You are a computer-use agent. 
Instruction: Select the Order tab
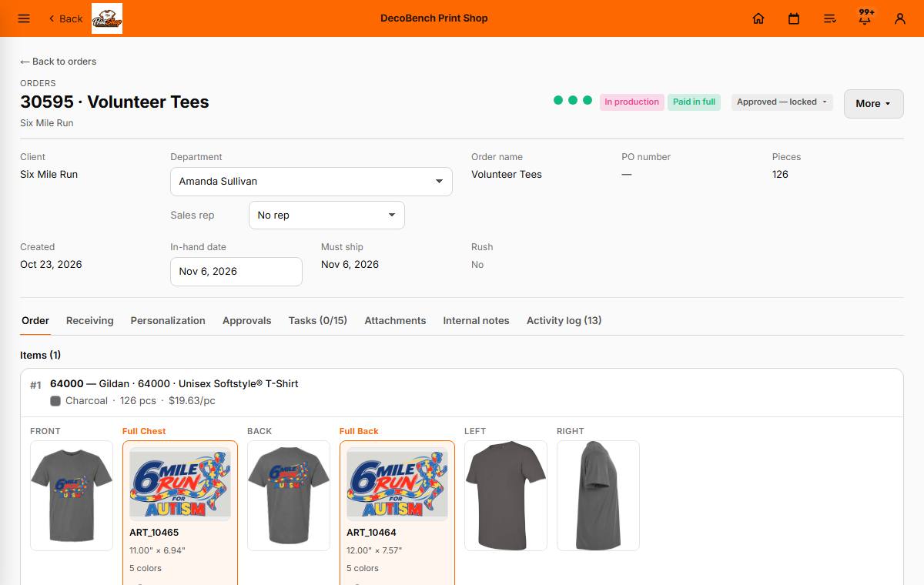click(35, 320)
